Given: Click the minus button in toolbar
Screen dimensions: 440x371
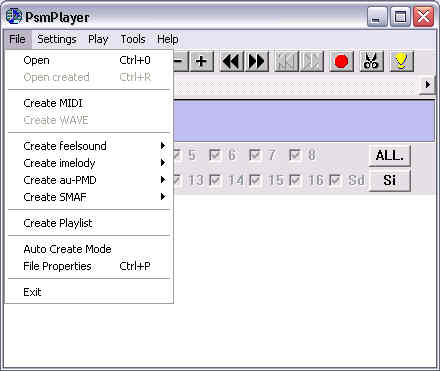Looking at the screenshot, I should 181,61.
